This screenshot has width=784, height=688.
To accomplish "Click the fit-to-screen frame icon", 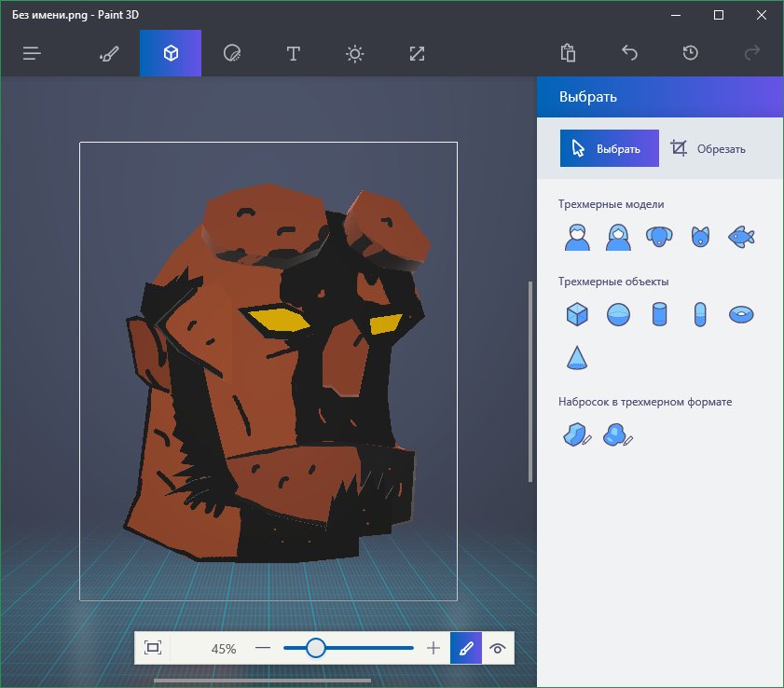I will 154,648.
